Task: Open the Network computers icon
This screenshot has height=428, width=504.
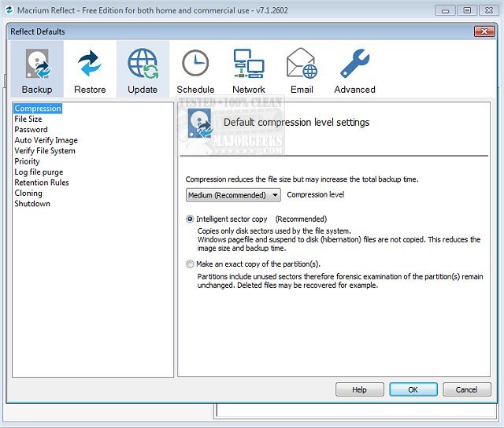Action: coord(249,68)
